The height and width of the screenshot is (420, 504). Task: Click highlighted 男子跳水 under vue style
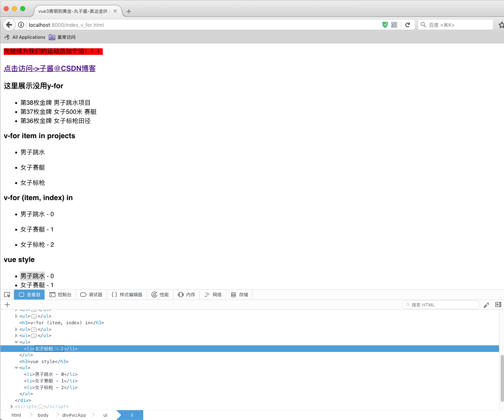(x=33, y=276)
